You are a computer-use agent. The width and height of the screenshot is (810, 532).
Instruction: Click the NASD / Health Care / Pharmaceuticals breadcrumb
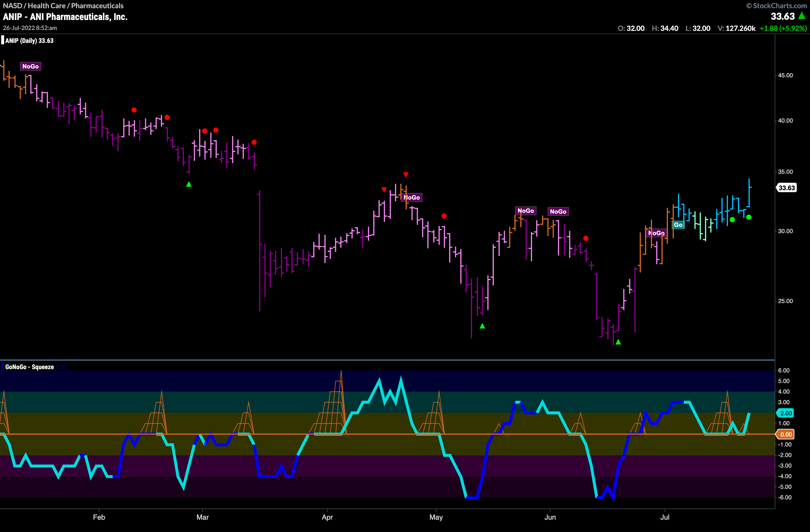coord(63,6)
